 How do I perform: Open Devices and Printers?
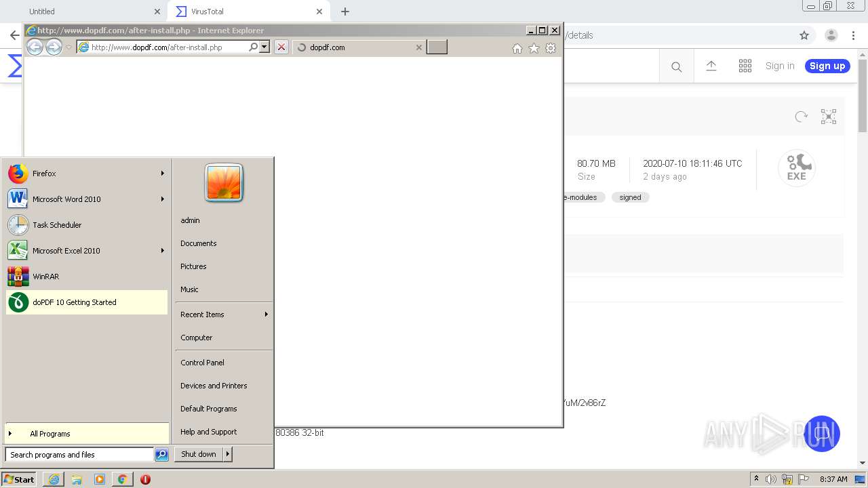click(224, 386)
